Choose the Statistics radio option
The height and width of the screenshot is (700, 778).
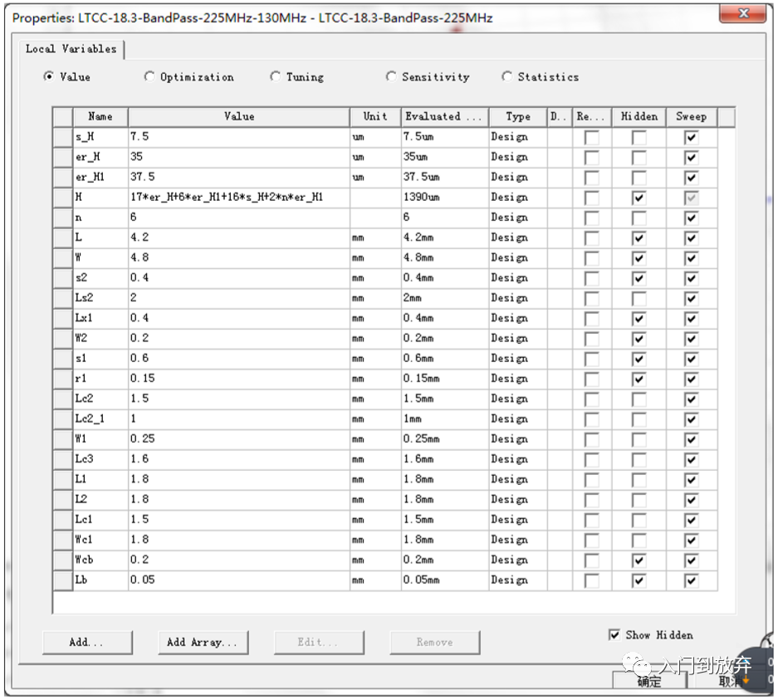pyautogui.click(x=507, y=76)
